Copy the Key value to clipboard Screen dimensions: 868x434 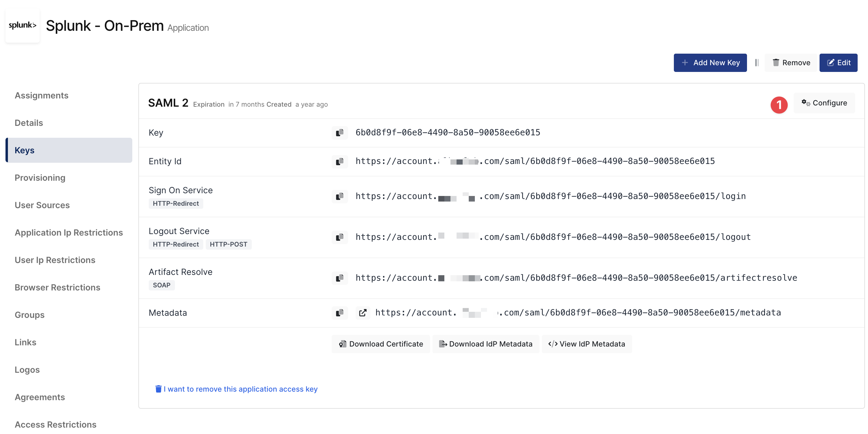click(339, 132)
